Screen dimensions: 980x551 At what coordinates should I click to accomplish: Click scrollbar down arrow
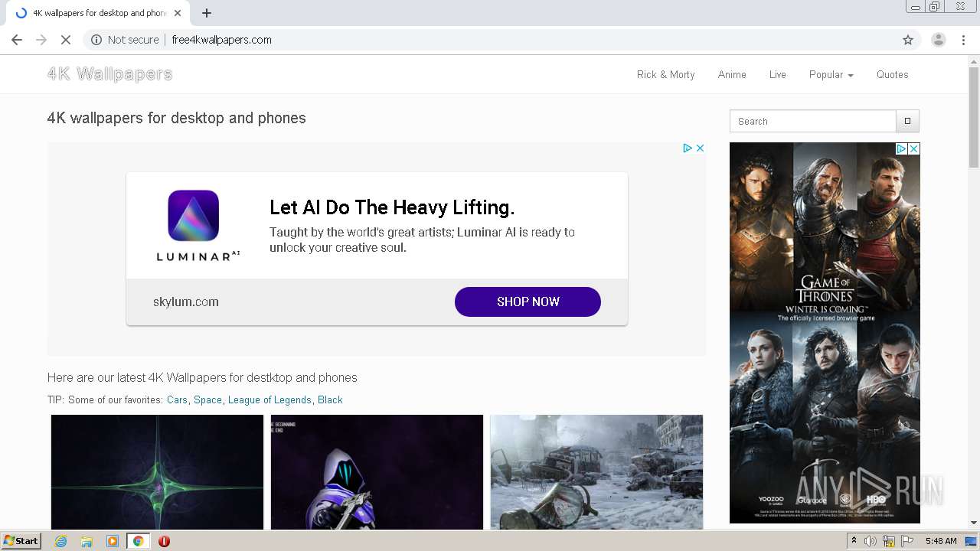coord(974,523)
